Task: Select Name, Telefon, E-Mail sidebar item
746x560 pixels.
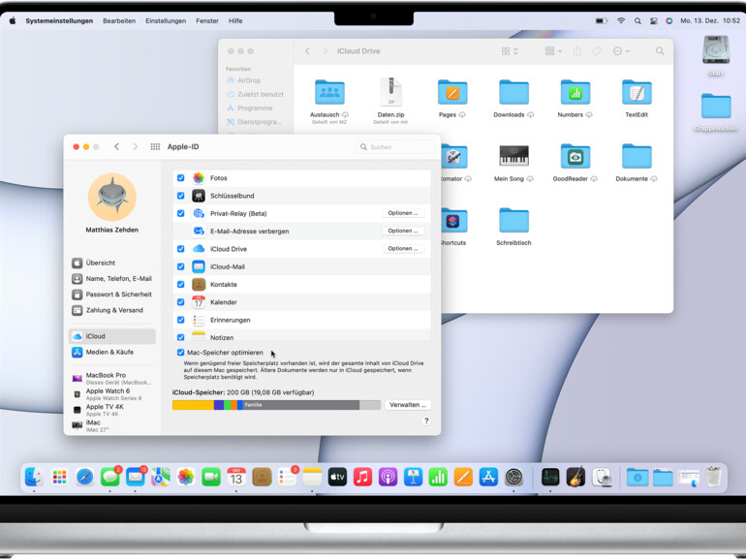Action: click(112, 278)
